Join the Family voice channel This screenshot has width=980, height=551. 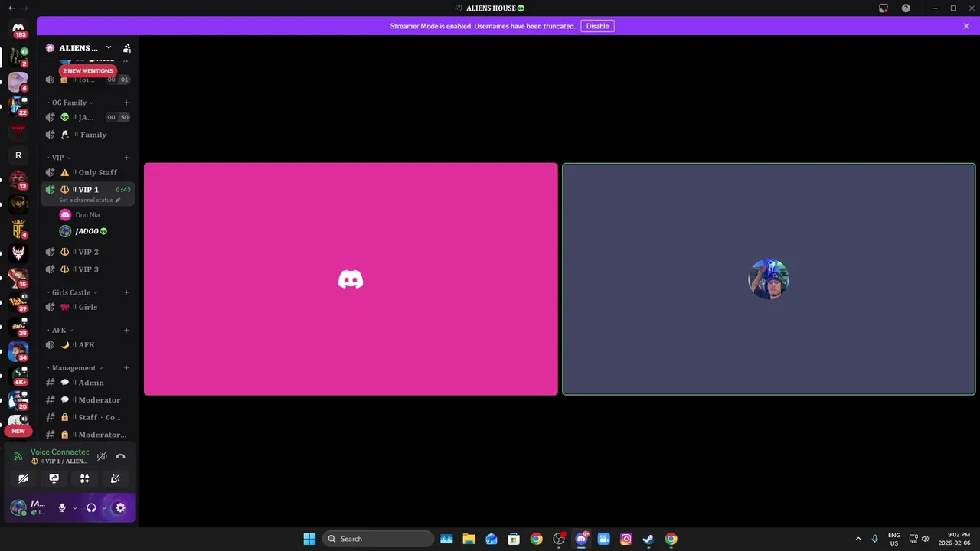87,135
